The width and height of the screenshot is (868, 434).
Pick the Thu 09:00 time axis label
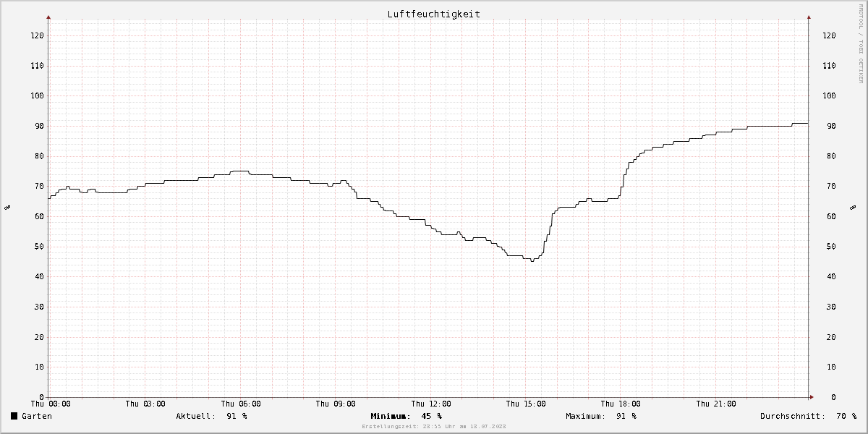pos(336,404)
